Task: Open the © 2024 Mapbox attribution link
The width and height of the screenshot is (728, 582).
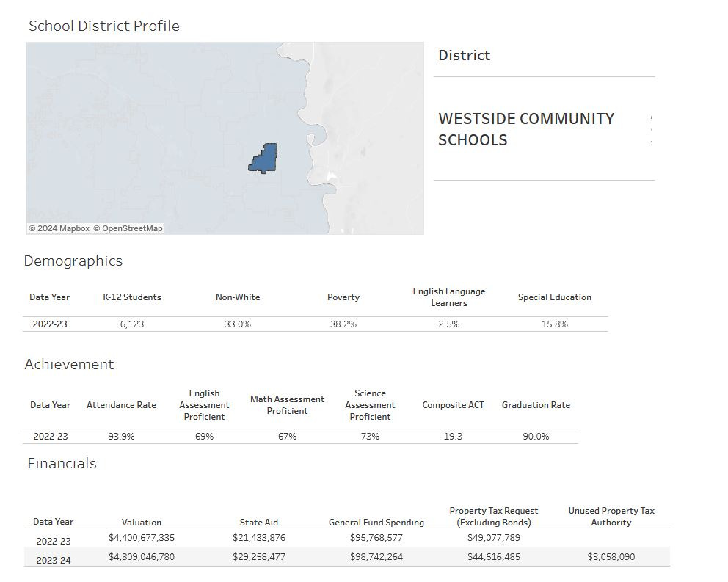Action: 59,228
